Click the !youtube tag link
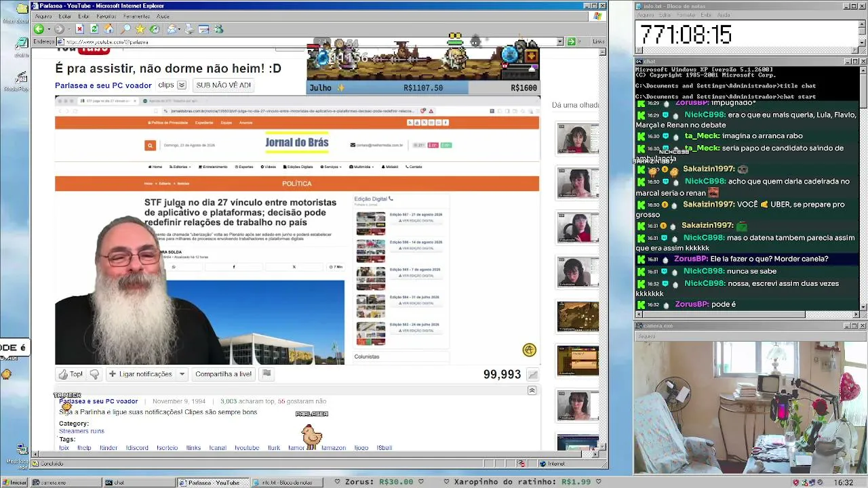 [x=247, y=448]
